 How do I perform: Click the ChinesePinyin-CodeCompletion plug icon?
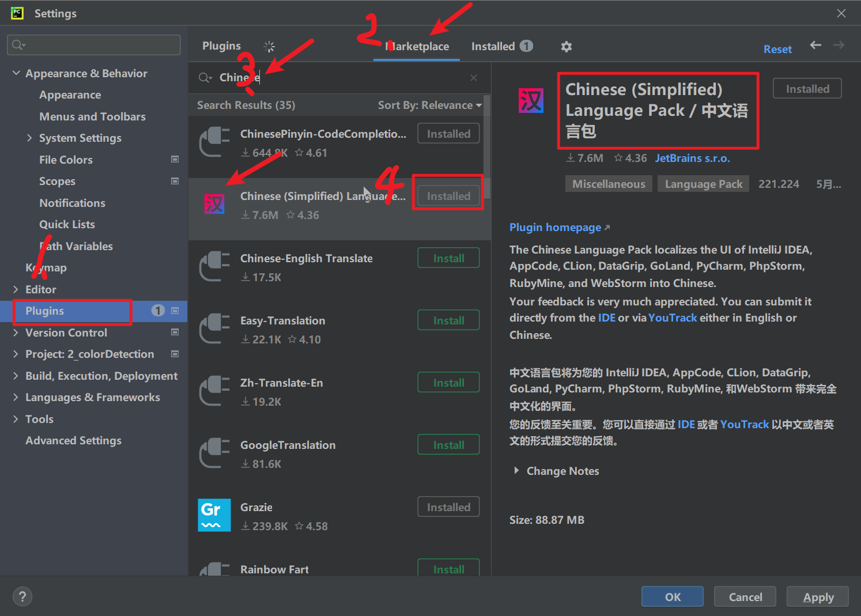(x=214, y=142)
